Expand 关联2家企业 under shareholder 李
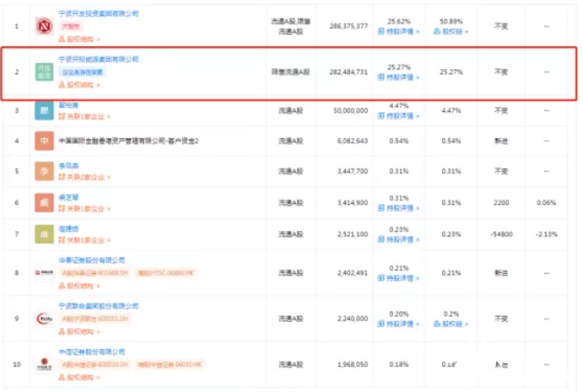 [84, 178]
